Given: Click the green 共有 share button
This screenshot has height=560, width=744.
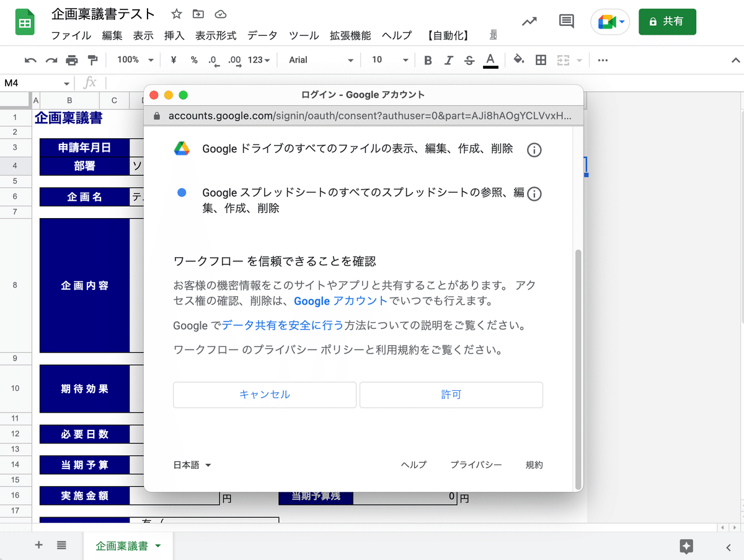Looking at the screenshot, I should point(667,22).
